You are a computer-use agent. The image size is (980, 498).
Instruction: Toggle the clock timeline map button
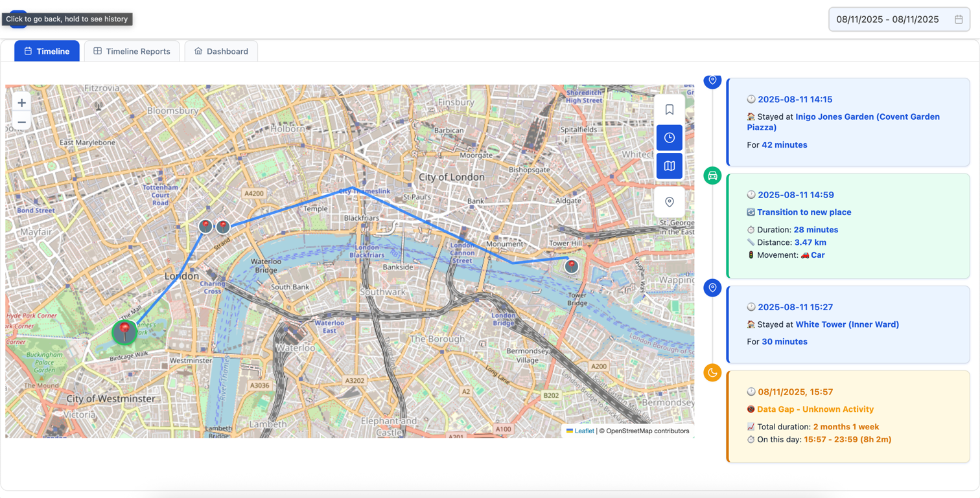[x=670, y=138]
